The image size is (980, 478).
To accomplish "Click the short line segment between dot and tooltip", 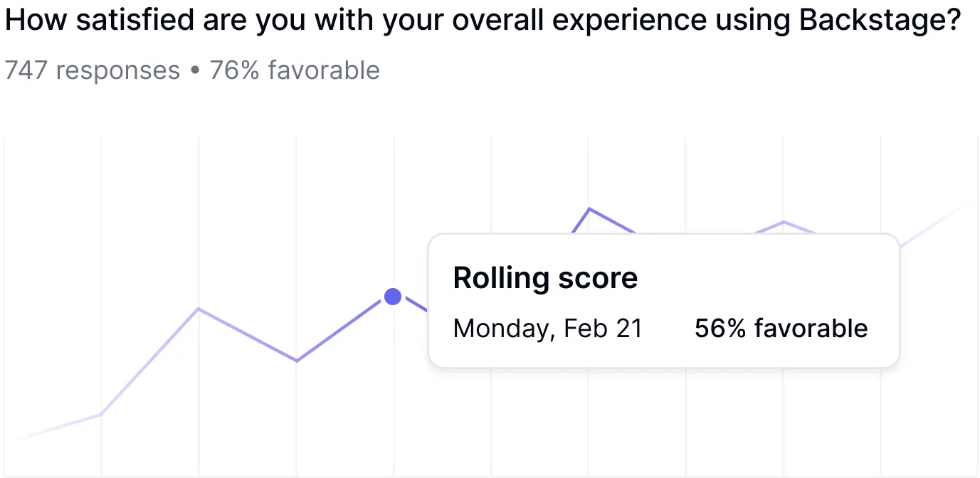I will tap(415, 306).
